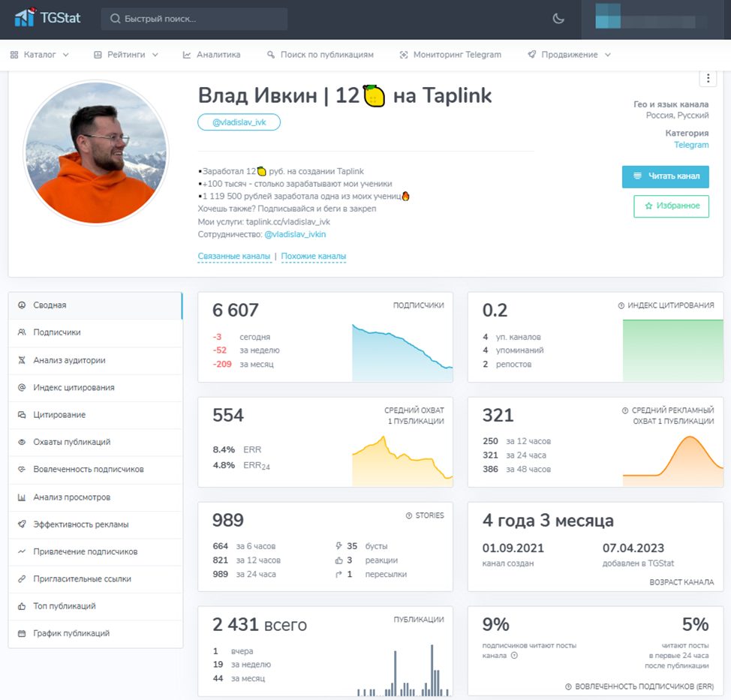Open the three-dot options menu on the channel card

pyautogui.click(x=708, y=79)
